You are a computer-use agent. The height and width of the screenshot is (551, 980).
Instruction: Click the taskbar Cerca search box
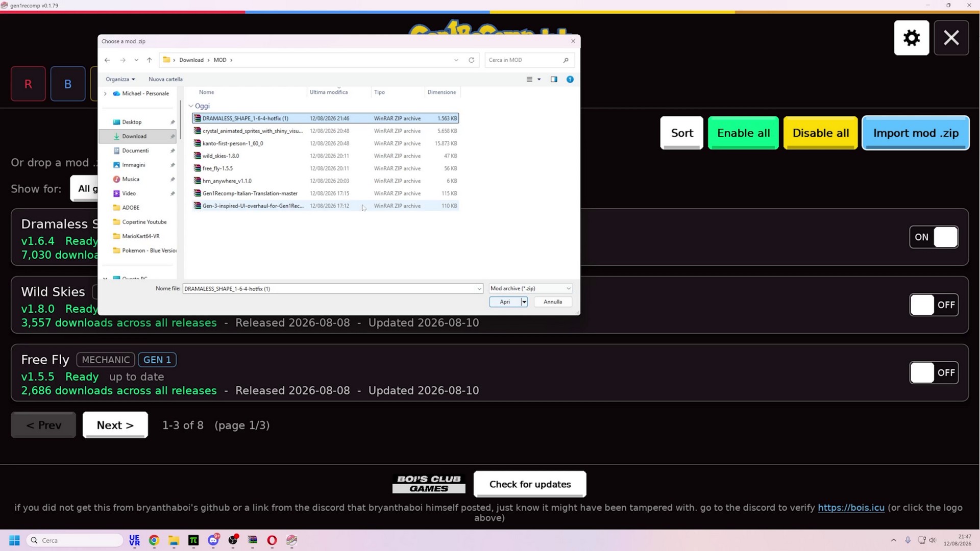(x=75, y=540)
